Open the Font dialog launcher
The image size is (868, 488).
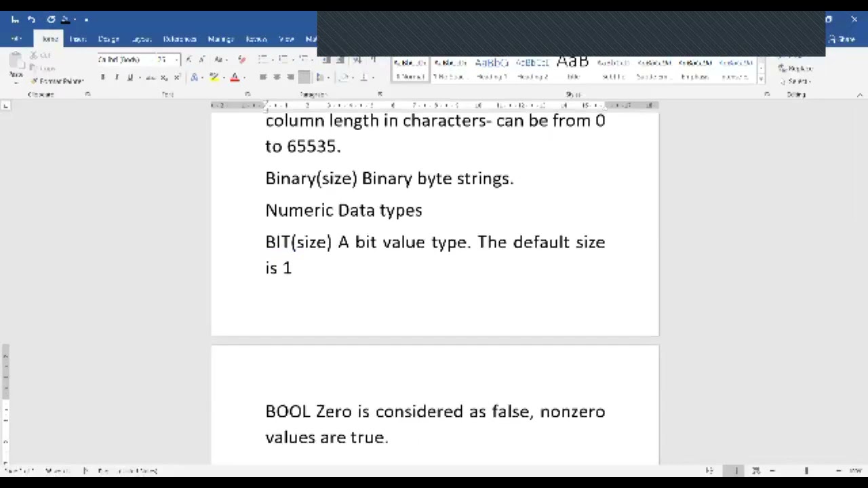248,94
